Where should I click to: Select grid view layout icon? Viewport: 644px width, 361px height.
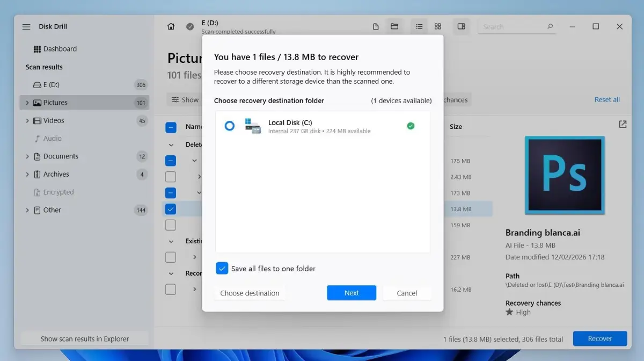tap(438, 26)
